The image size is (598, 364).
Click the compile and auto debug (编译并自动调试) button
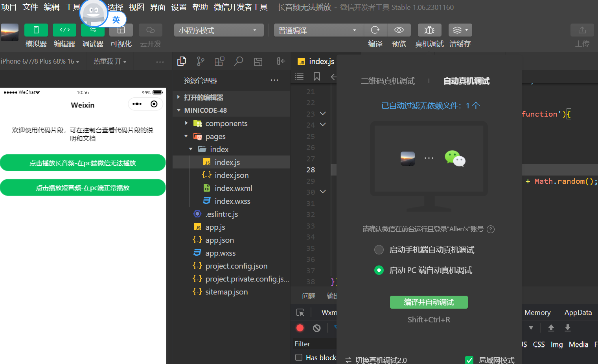click(429, 302)
